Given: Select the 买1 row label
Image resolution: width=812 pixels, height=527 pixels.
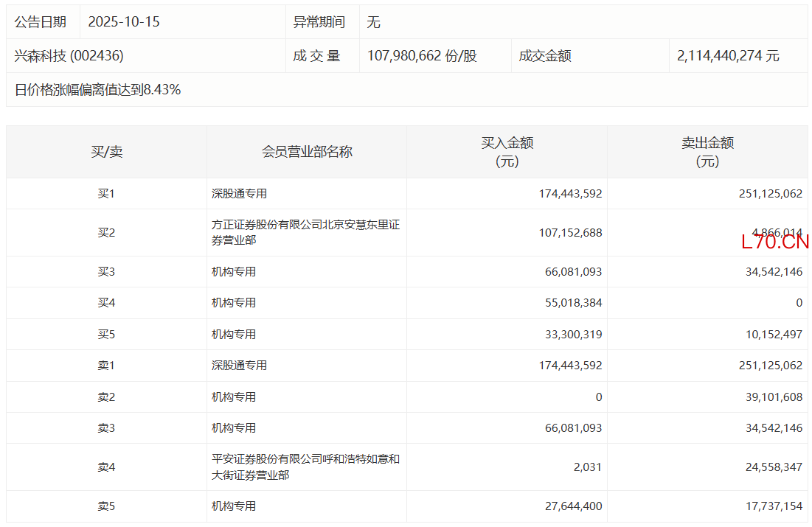Looking at the screenshot, I should (x=107, y=194).
